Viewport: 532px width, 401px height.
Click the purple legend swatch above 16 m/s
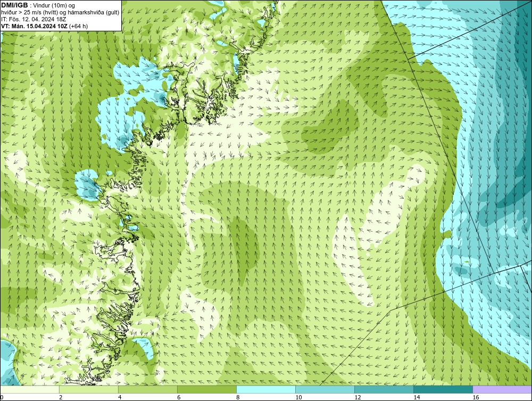click(502, 389)
